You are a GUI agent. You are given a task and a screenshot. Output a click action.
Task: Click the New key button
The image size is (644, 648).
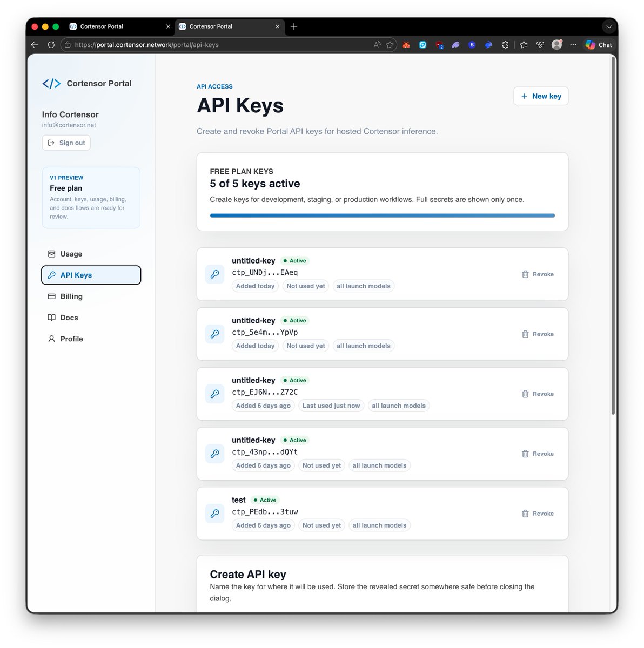point(541,96)
